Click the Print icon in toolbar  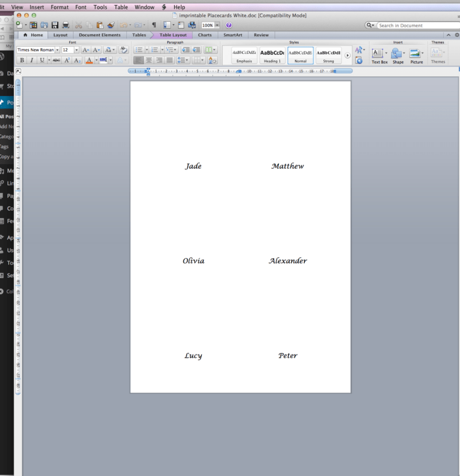tap(66, 25)
